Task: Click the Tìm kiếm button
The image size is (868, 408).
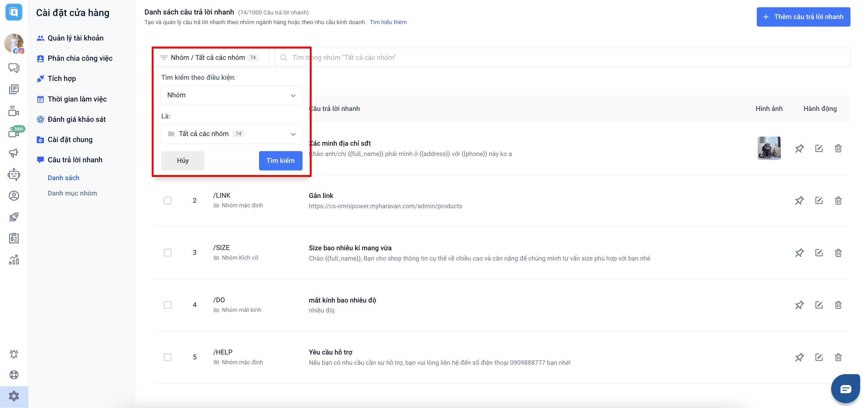Action: pyautogui.click(x=280, y=161)
